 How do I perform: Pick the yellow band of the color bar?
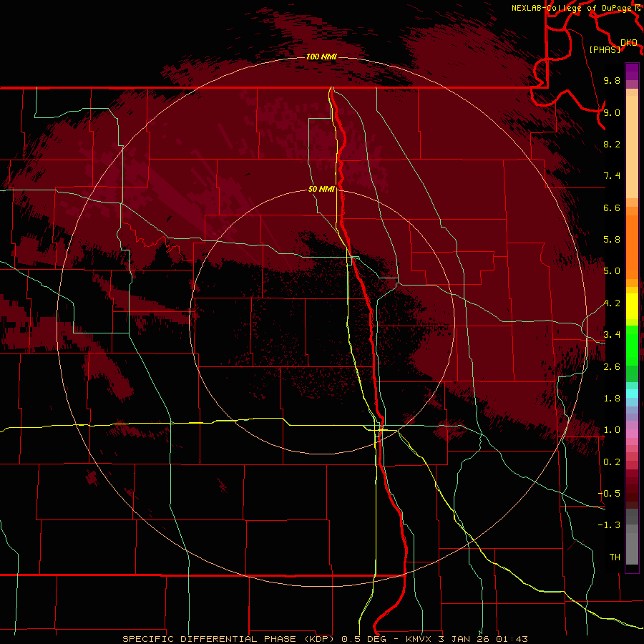[632, 306]
